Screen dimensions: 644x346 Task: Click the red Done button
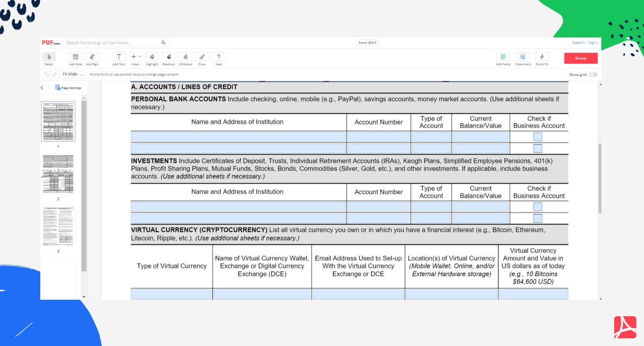581,58
